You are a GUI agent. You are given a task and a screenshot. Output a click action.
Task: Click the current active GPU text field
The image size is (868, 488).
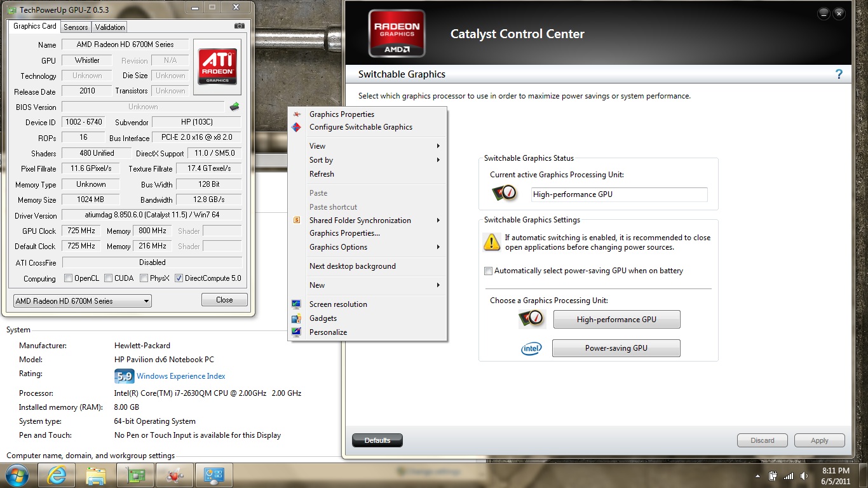point(619,194)
